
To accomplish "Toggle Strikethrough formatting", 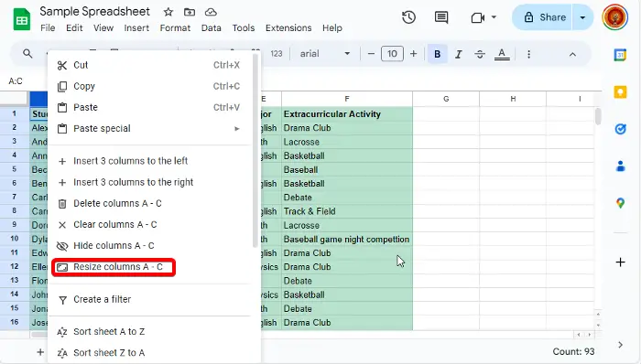I will 480,54.
